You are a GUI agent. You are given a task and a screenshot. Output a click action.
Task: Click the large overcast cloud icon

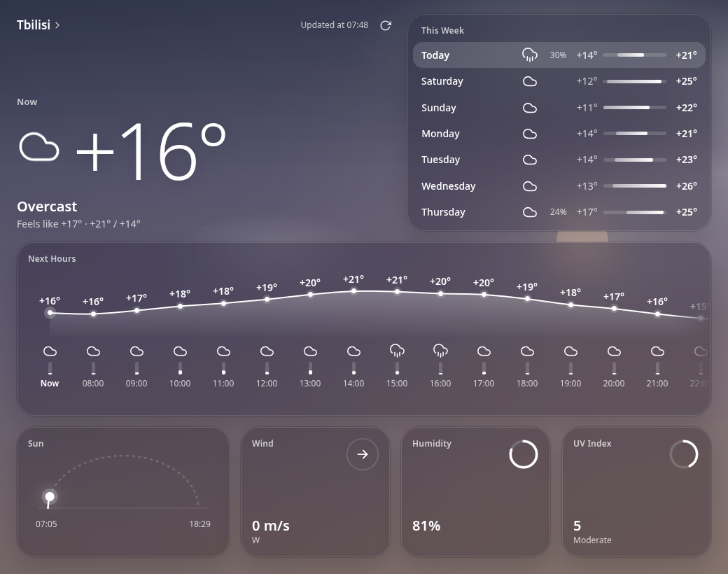click(39, 147)
